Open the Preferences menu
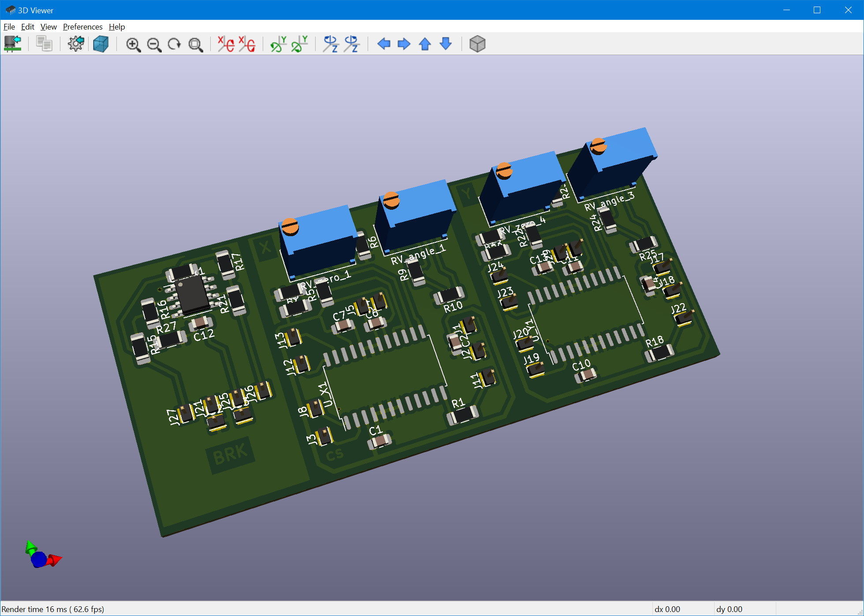 coord(82,27)
